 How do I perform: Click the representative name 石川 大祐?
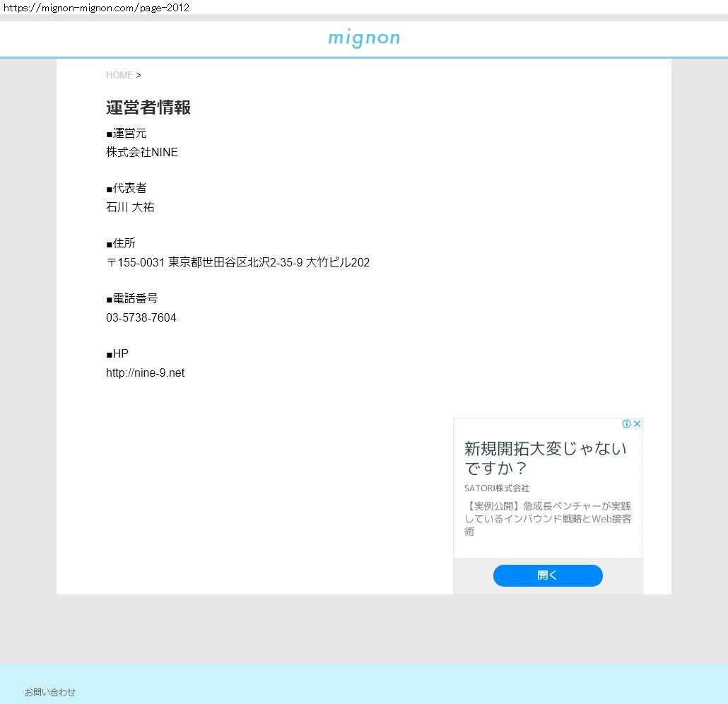(x=130, y=207)
